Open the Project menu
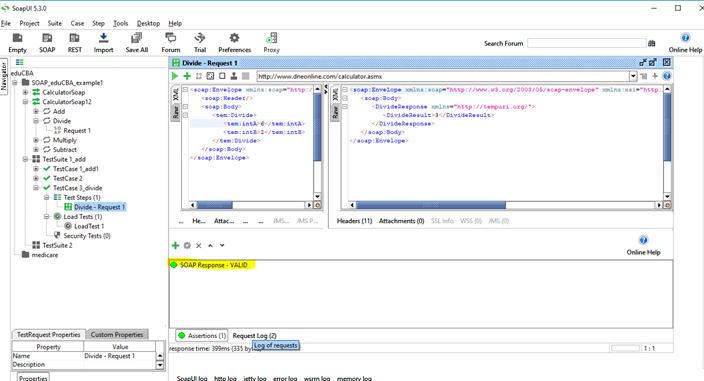This screenshot has height=381, width=704. pyautogui.click(x=29, y=23)
